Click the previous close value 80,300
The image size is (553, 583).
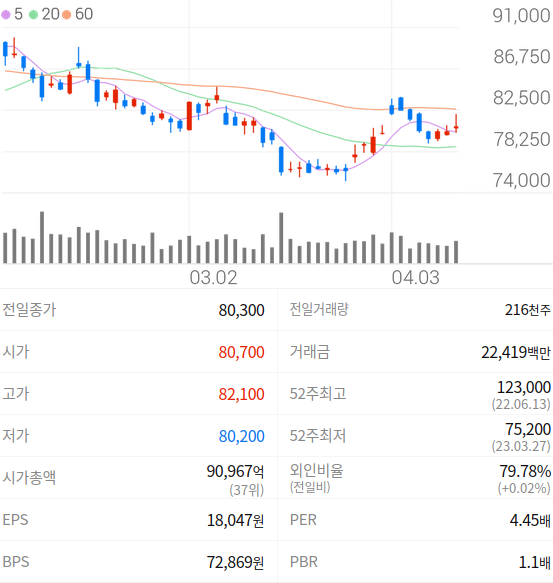tap(241, 310)
